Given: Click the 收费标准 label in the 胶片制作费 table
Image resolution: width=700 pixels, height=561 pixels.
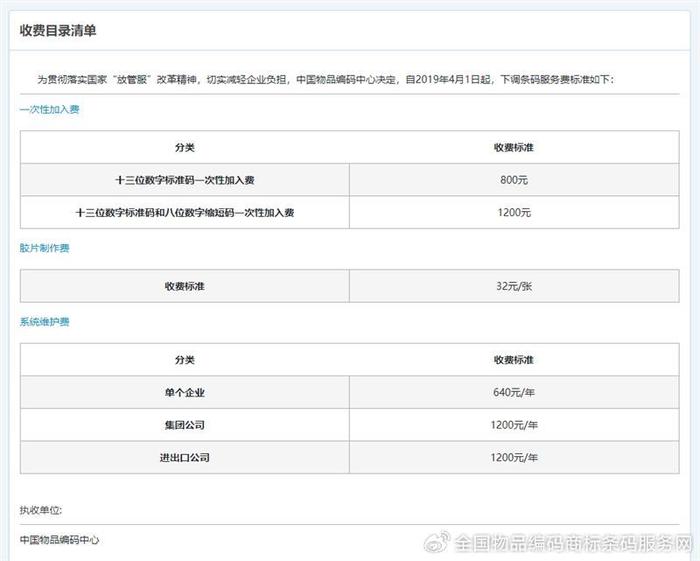Looking at the screenshot, I should click(185, 286).
